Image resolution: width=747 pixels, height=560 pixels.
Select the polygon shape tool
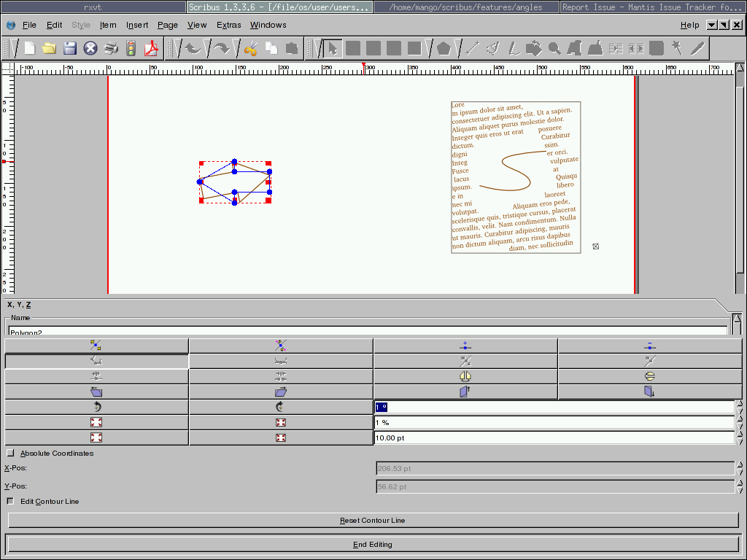[444, 49]
